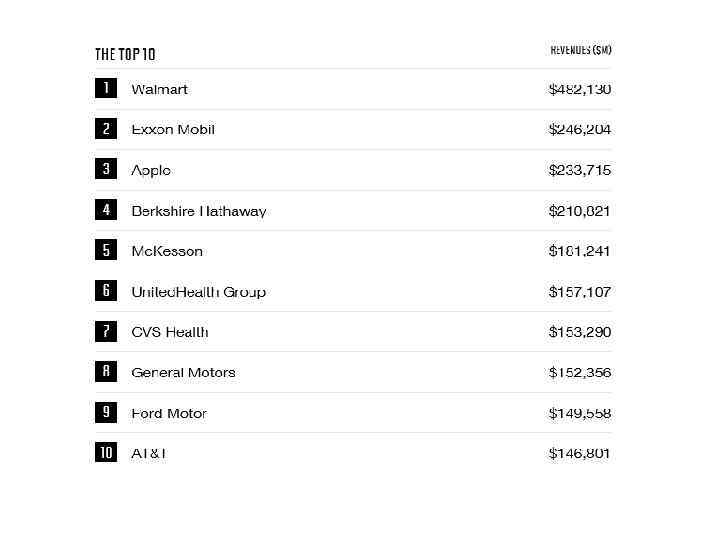This screenshot has width=720, height=540.
Task: Click the rank 1 badge beside Walmart
Action: click(x=105, y=89)
